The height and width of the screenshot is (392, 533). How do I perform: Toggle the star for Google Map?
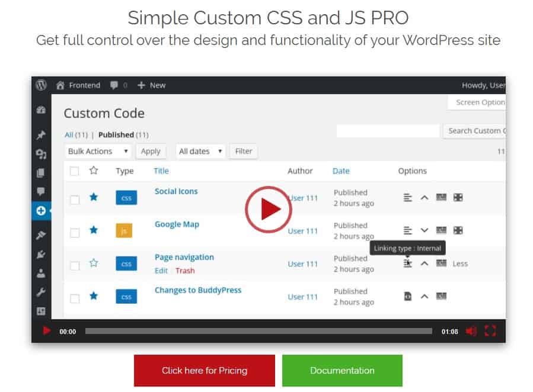click(x=94, y=230)
